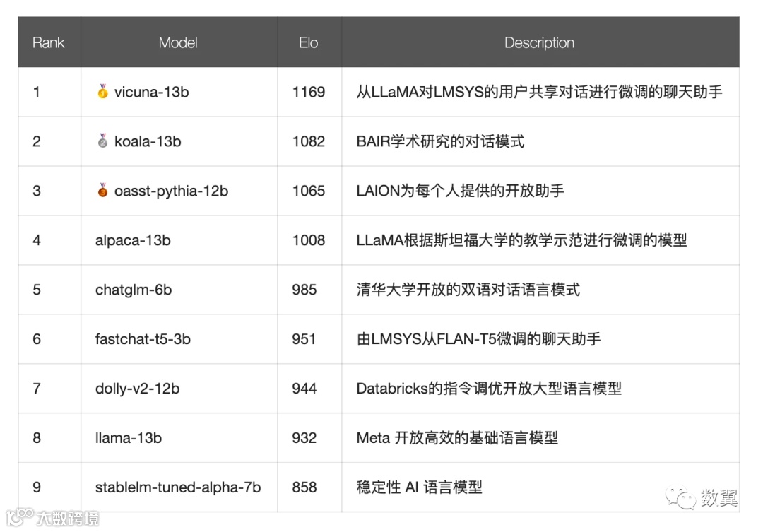Click the Elo score 1082
The height and width of the screenshot is (532, 763).
(309, 141)
